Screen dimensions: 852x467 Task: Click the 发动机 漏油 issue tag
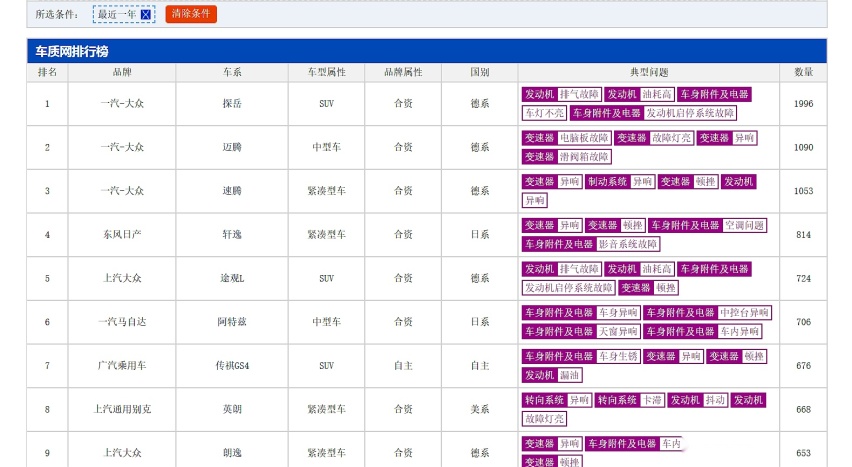pos(552,375)
